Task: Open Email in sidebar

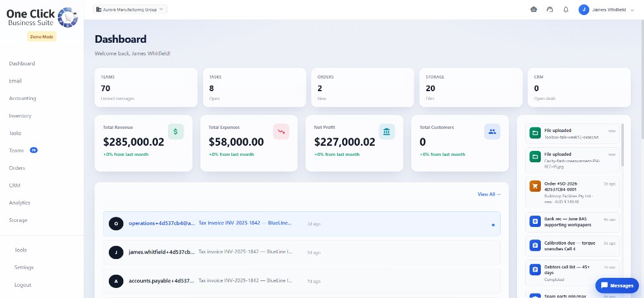Action: point(15,81)
